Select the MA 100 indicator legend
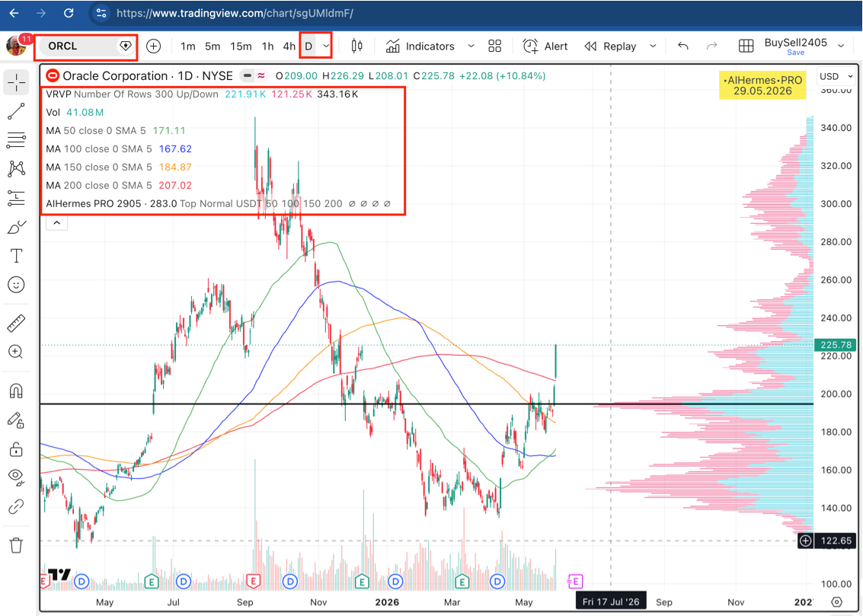The width and height of the screenshot is (863, 616). point(119,148)
